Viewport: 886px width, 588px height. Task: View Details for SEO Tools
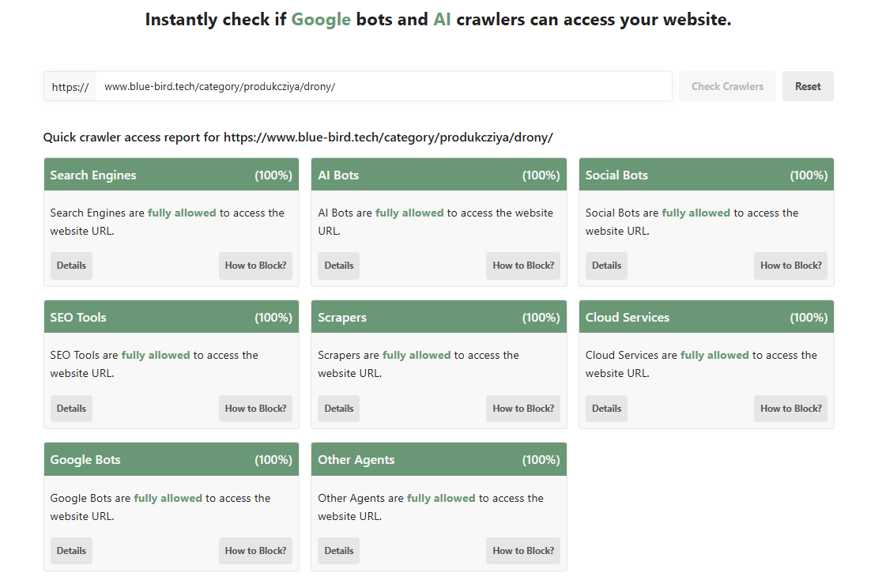click(x=71, y=409)
